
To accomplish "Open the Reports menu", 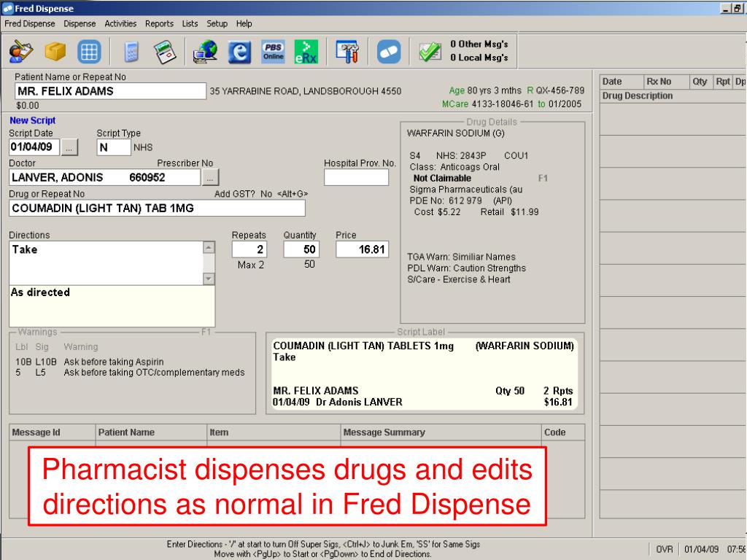I will point(159,23).
